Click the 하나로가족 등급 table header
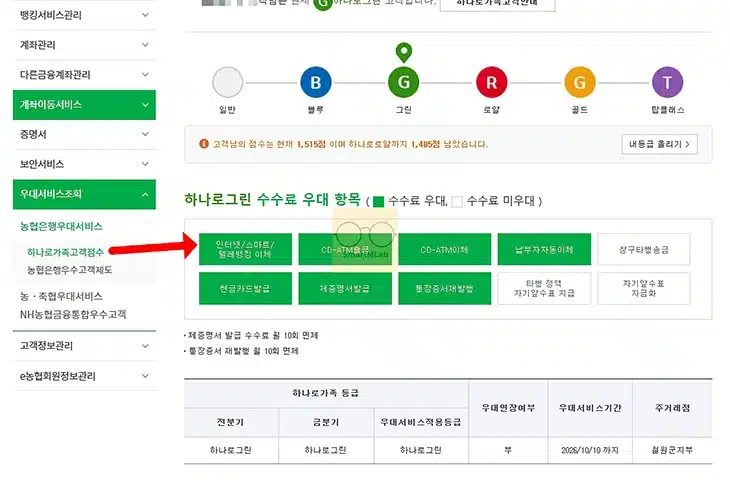The height and width of the screenshot is (481, 730). (x=326, y=393)
